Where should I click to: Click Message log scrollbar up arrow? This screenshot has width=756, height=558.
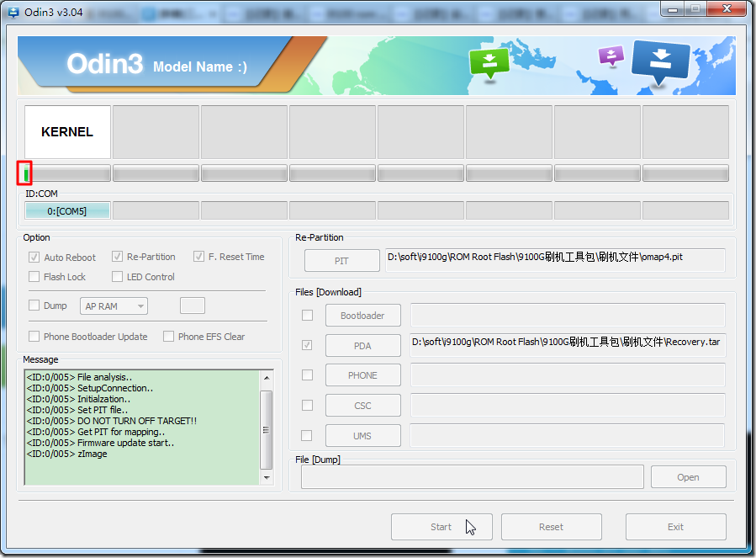coord(267,377)
